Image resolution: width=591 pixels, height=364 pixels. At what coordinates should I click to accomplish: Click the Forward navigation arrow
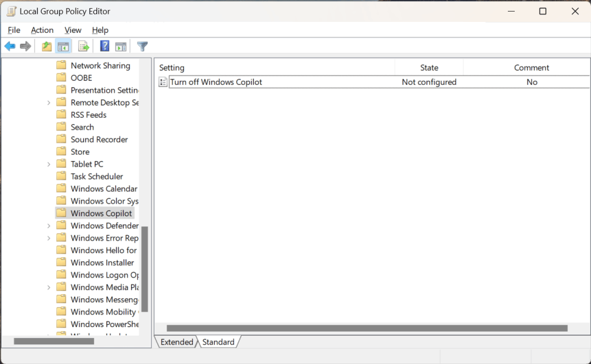point(25,46)
